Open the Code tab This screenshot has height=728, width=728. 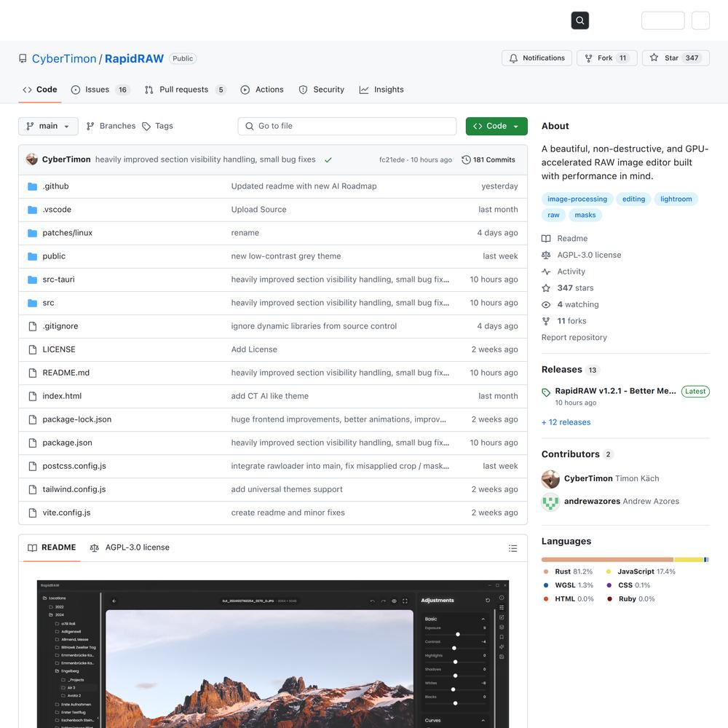tap(40, 90)
